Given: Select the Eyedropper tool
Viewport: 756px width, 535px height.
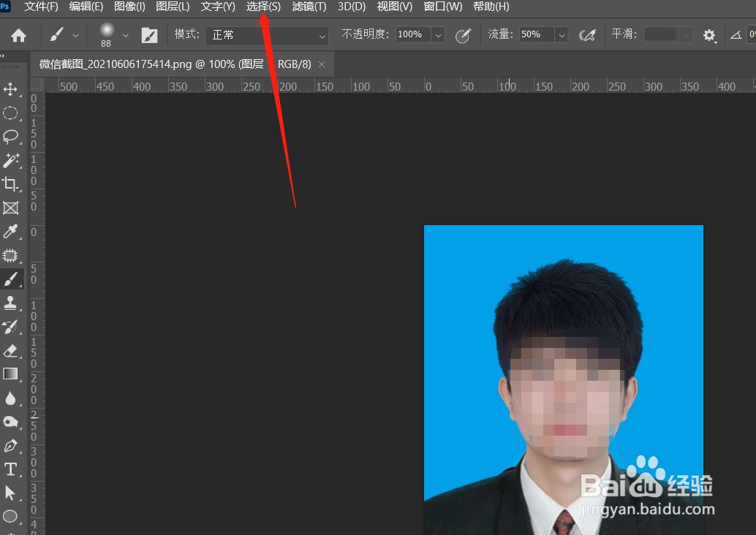Looking at the screenshot, I should coord(10,232).
